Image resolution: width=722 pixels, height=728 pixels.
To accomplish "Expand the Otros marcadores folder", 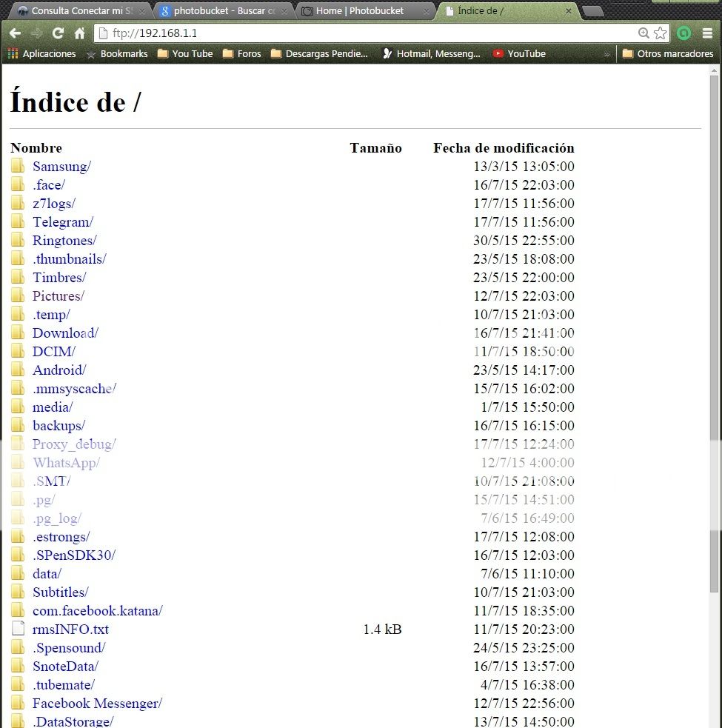I will tap(667, 53).
